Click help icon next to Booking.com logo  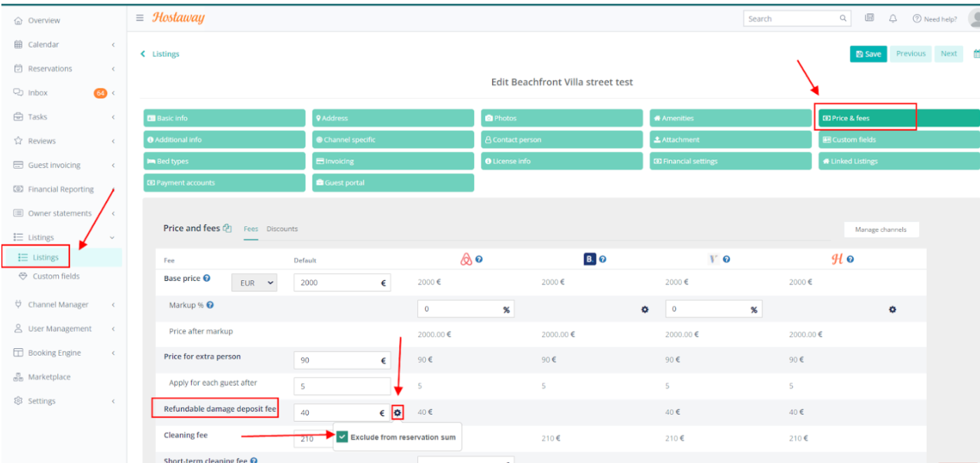point(603,259)
